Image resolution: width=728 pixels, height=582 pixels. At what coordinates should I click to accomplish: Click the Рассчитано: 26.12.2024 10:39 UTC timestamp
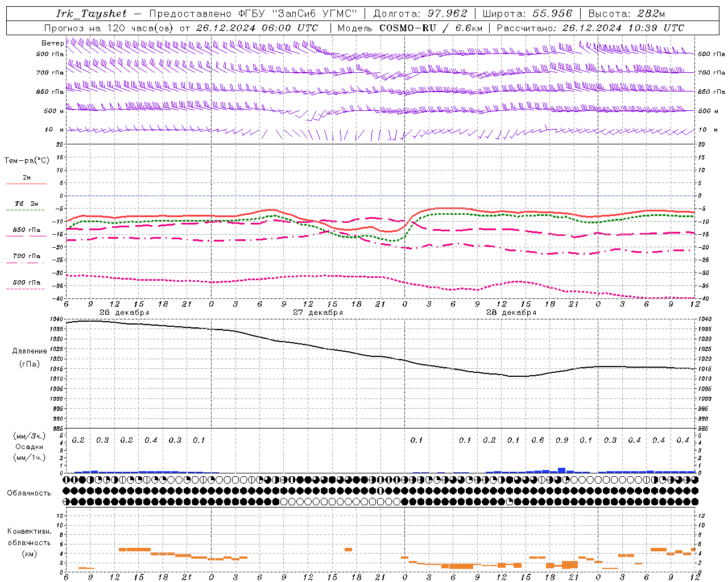coord(590,28)
